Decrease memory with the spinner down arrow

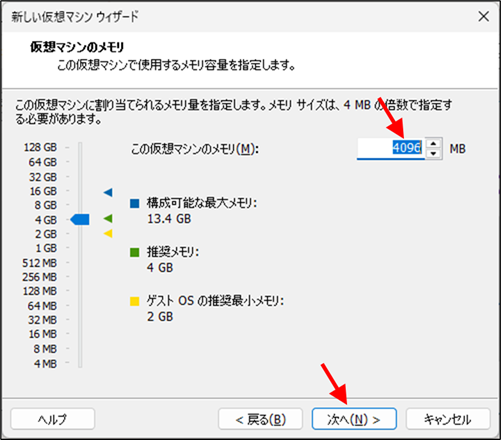click(433, 154)
